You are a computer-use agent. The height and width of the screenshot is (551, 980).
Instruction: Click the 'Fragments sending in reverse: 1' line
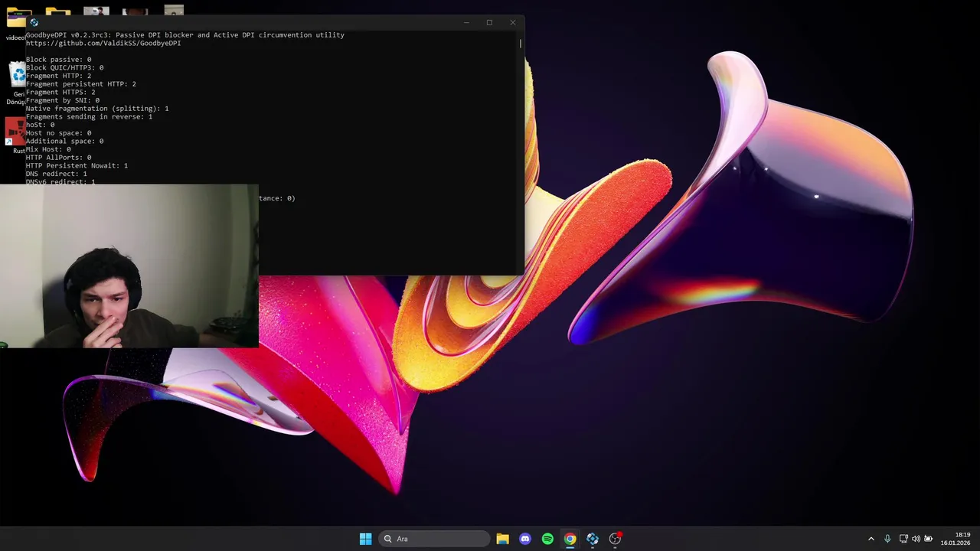pyautogui.click(x=89, y=117)
